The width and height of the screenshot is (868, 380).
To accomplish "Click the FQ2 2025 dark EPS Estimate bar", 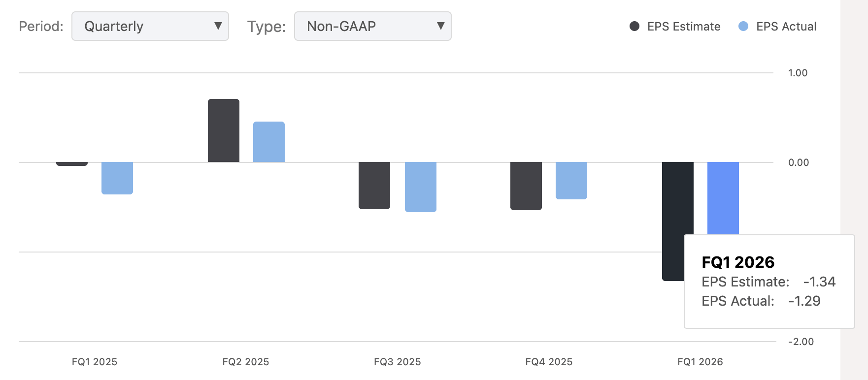I will (x=224, y=130).
